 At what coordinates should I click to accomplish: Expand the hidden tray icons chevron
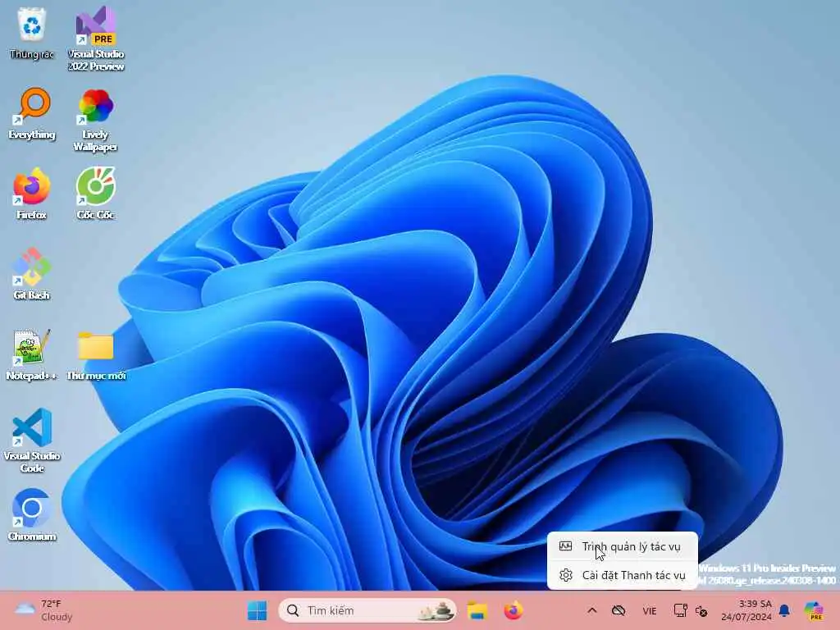pyautogui.click(x=592, y=610)
